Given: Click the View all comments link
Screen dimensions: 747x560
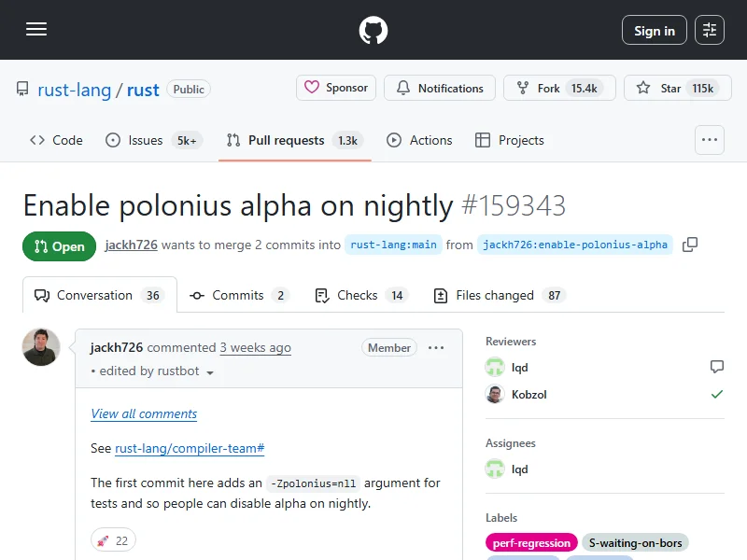Looking at the screenshot, I should pyautogui.click(x=144, y=413).
